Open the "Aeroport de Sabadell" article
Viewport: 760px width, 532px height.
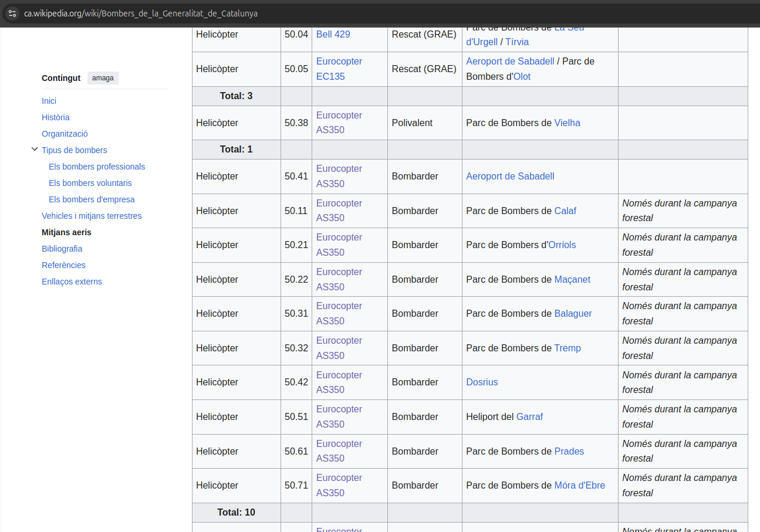[x=510, y=176]
